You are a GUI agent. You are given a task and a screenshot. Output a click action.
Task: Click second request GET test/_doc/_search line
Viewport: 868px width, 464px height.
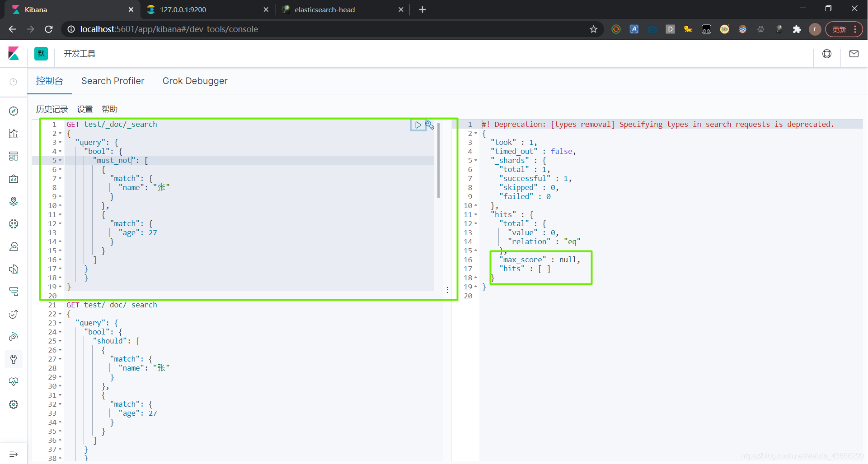(x=112, y=305)
